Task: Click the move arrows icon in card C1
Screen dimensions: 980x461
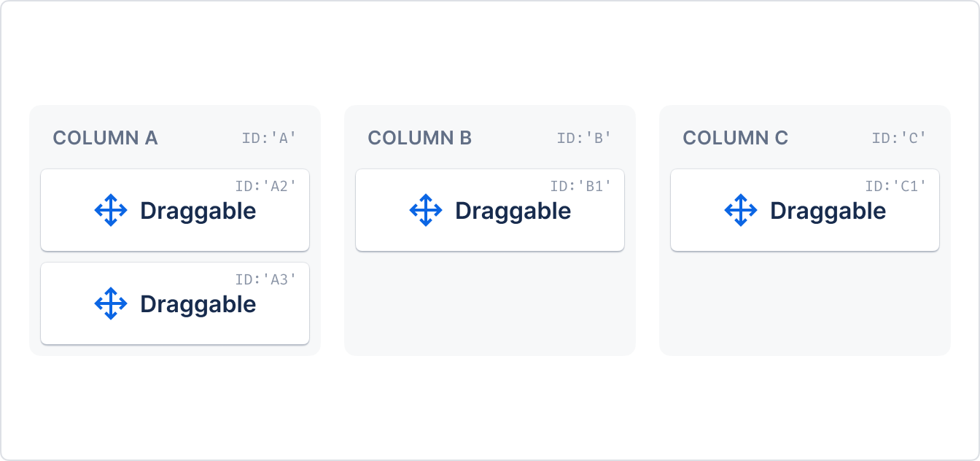Action: [x=741, y=210]
